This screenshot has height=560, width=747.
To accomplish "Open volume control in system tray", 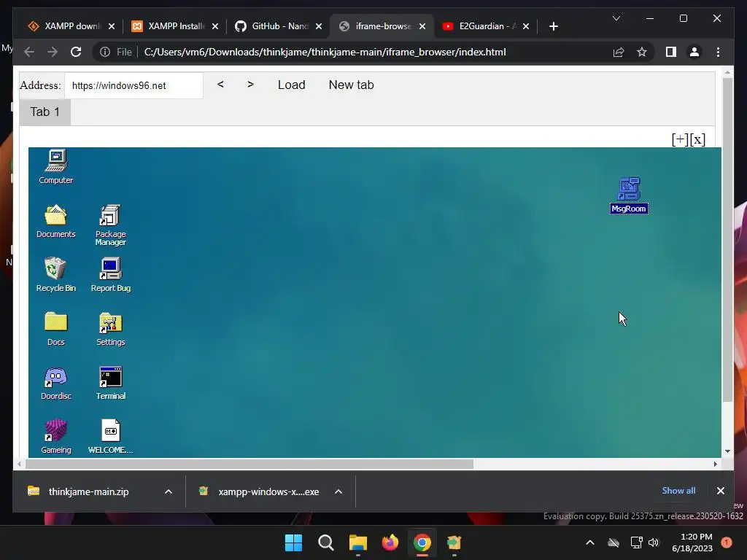I will pos(654,542).
